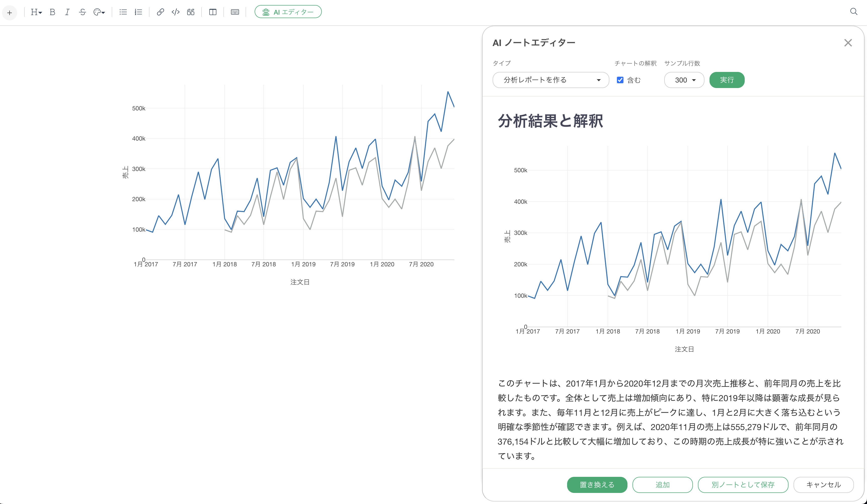This screenshot has width=867, height=504.
Task: Open the 300 sample rows dropdown
Action: click(x=684, y=80)
